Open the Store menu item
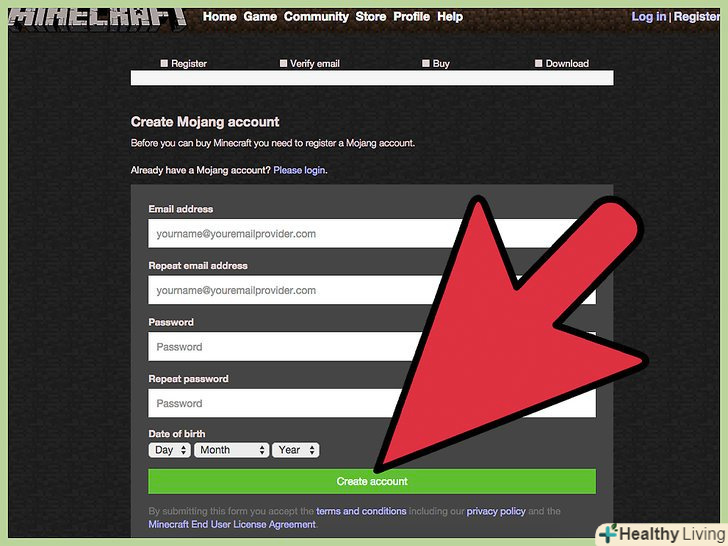 (x=370, y=17)
